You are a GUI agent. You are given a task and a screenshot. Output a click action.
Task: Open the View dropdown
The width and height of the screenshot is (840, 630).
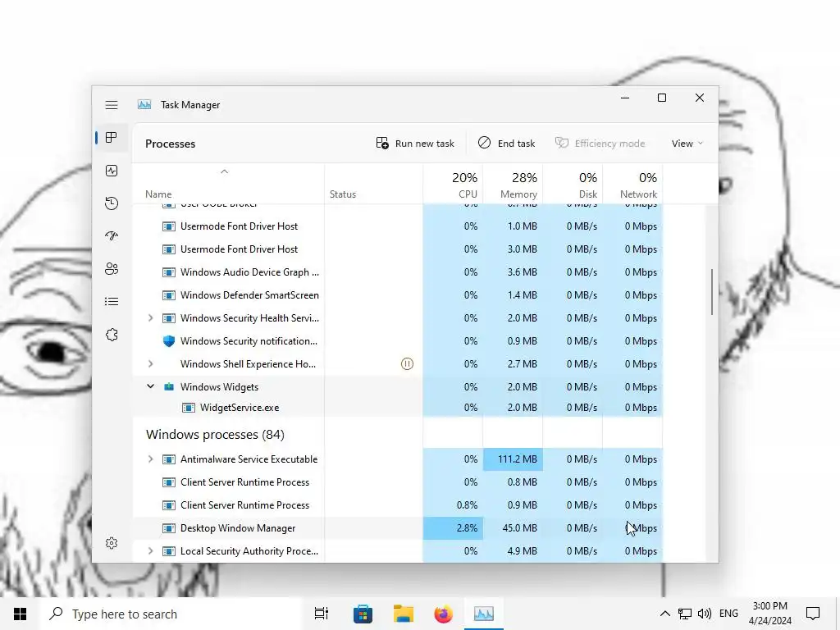687,143
